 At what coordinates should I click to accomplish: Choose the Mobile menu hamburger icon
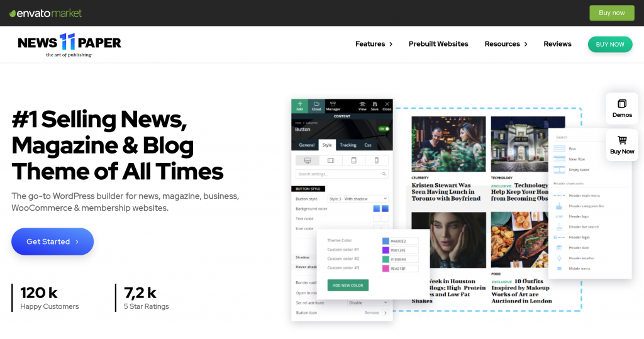tap(559, 269)
